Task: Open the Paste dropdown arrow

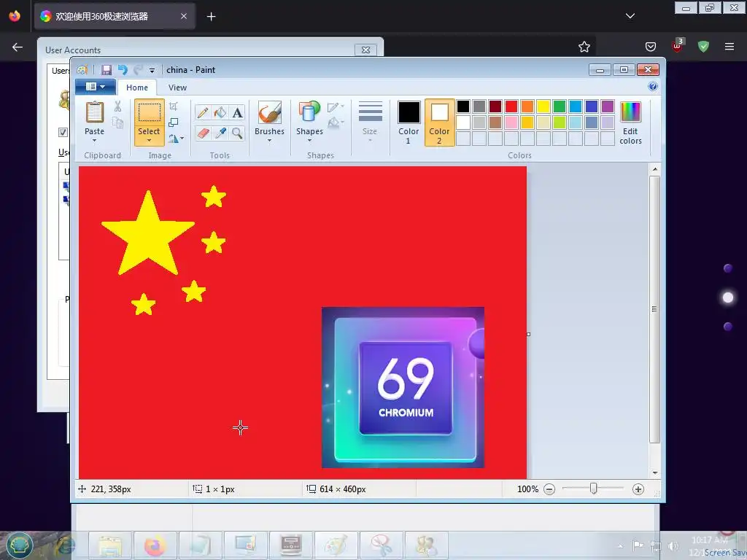Action: (x=94, y=141)
